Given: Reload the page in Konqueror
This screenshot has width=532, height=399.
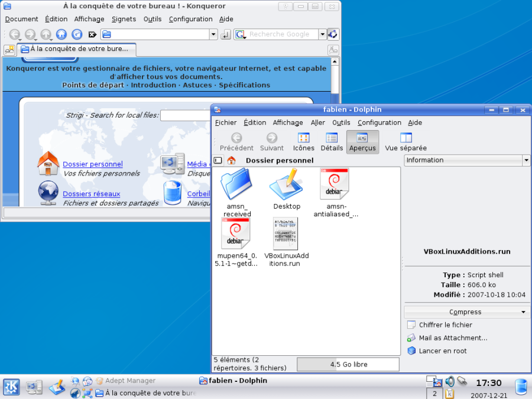Looking at the screenshot, I should coord(77,34).
